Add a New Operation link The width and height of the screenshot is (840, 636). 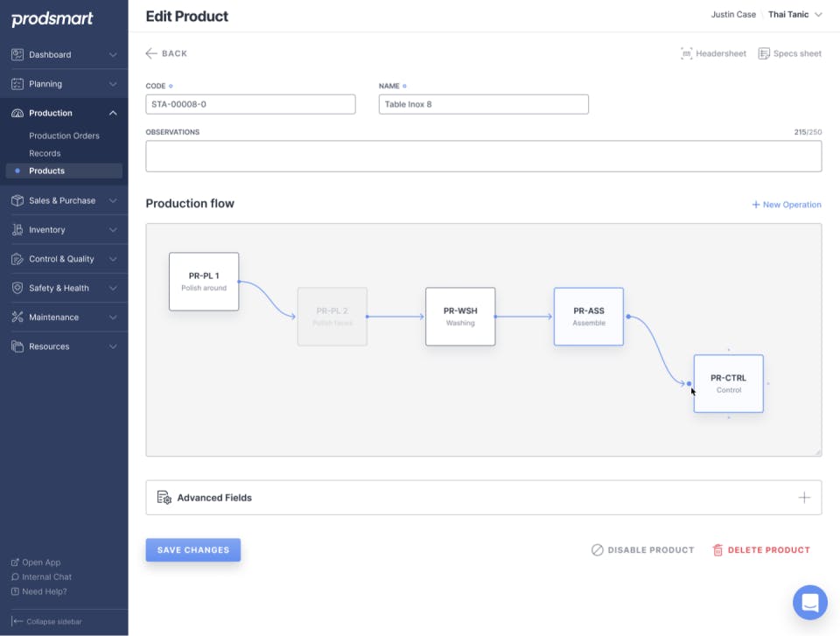pyautogui.click(x=787, y=205)
